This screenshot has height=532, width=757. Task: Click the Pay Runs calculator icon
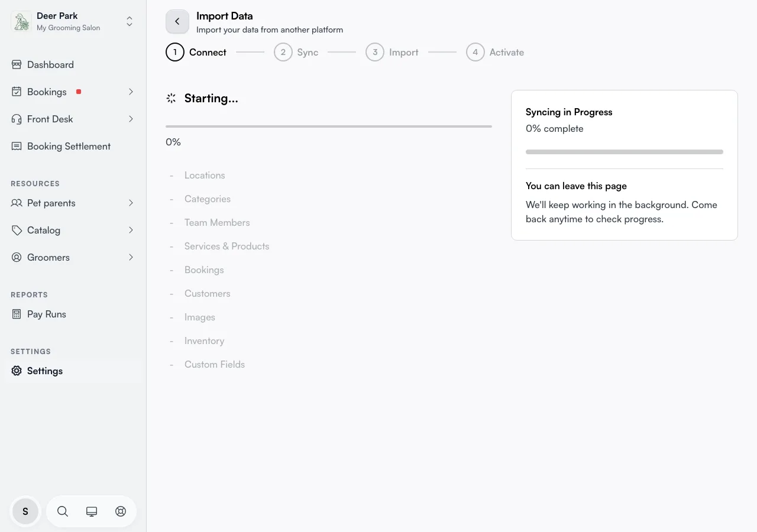coord(17,314)
